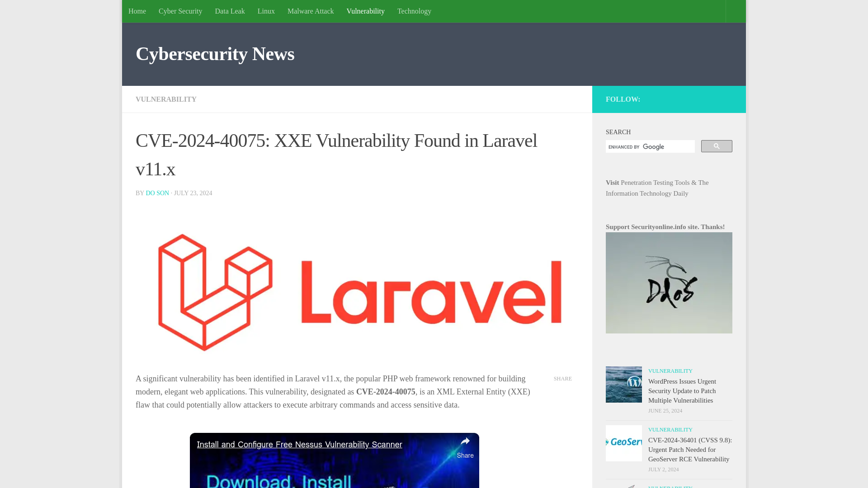Viewport: 868px width, 488px height.
Task: Open the Vulnerability category menu
Action: (365, 11)
